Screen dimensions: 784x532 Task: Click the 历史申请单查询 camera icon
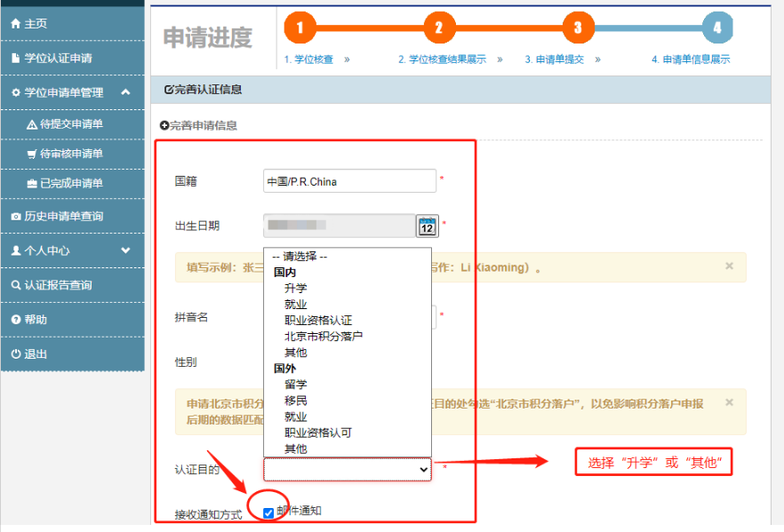point(15,217)
